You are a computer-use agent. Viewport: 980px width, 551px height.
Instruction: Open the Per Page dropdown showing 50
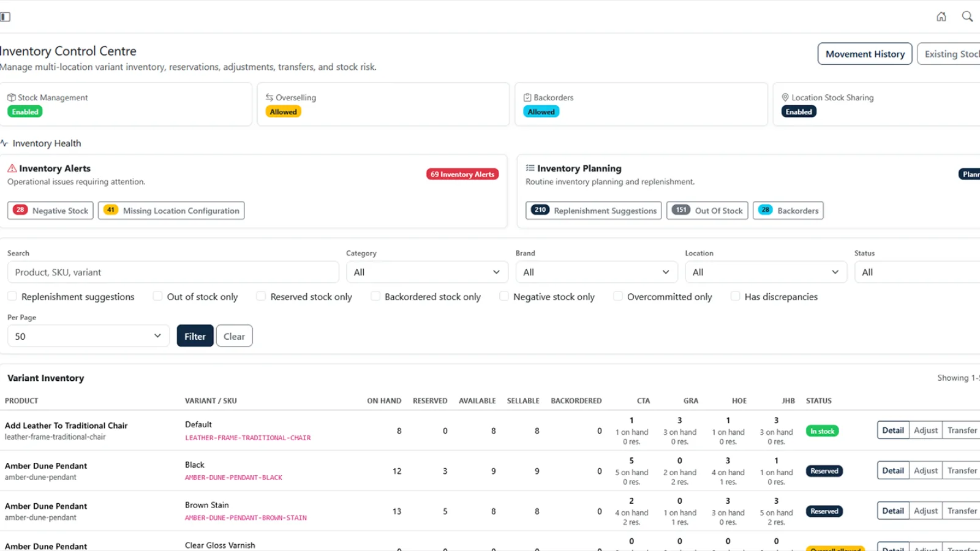pyautogui.click(x=88, y=336)
